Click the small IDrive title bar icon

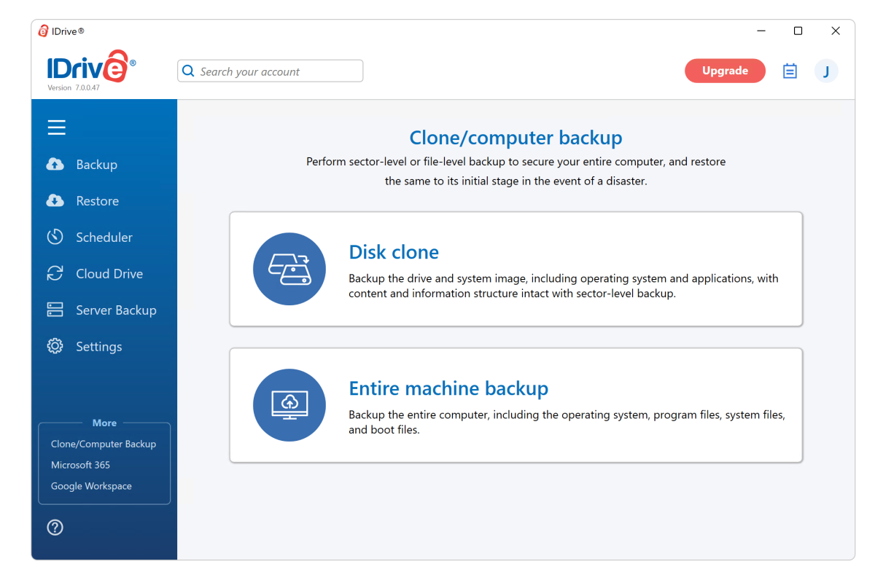(x=43, y=31)
